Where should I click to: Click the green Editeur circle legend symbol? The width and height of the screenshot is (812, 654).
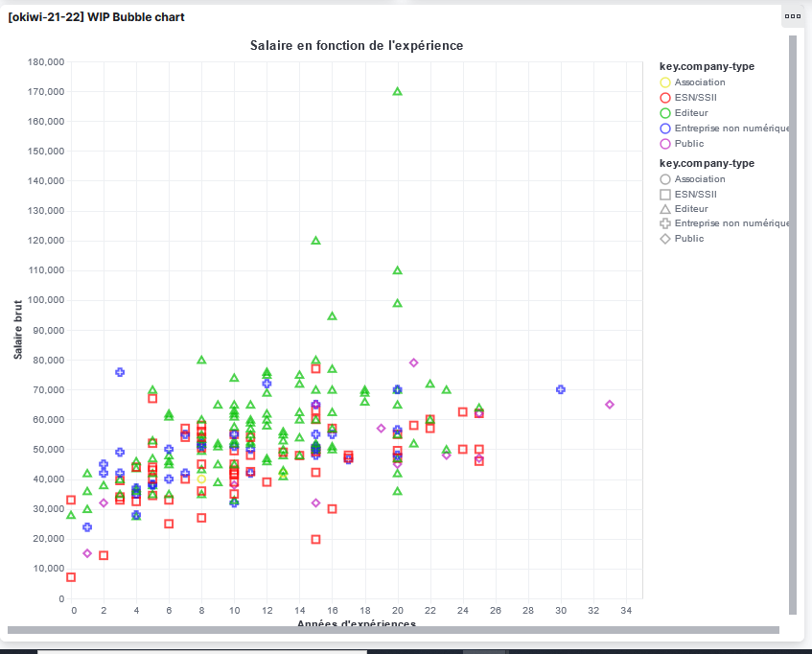point(665,113)
